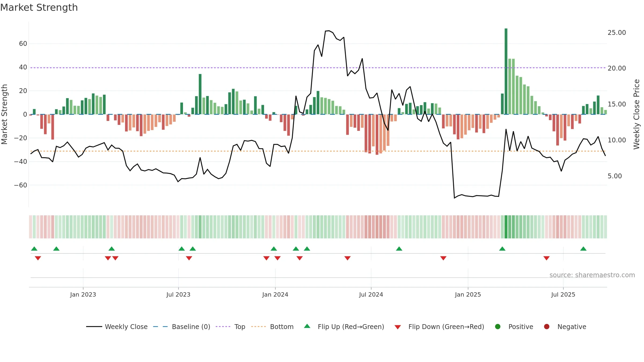
Task: Click the darkest green heatmap cell in 2025
Action: 506,227
